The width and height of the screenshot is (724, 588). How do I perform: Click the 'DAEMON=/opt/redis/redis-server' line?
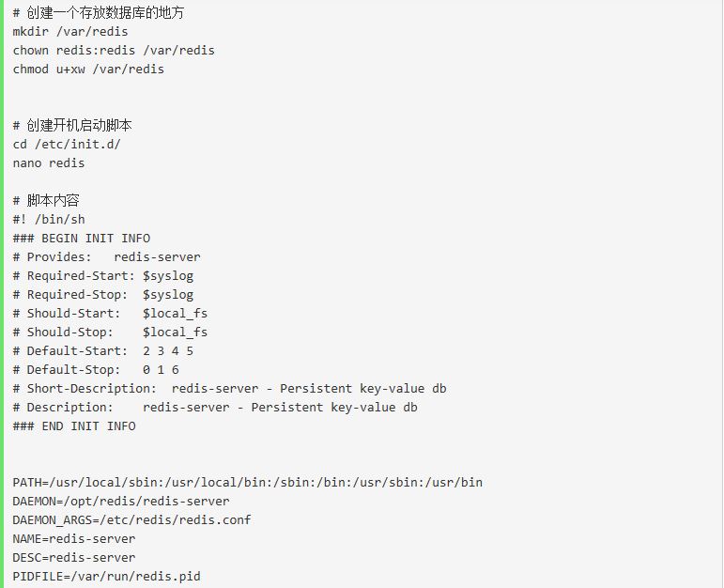click(x=121, y=501)
